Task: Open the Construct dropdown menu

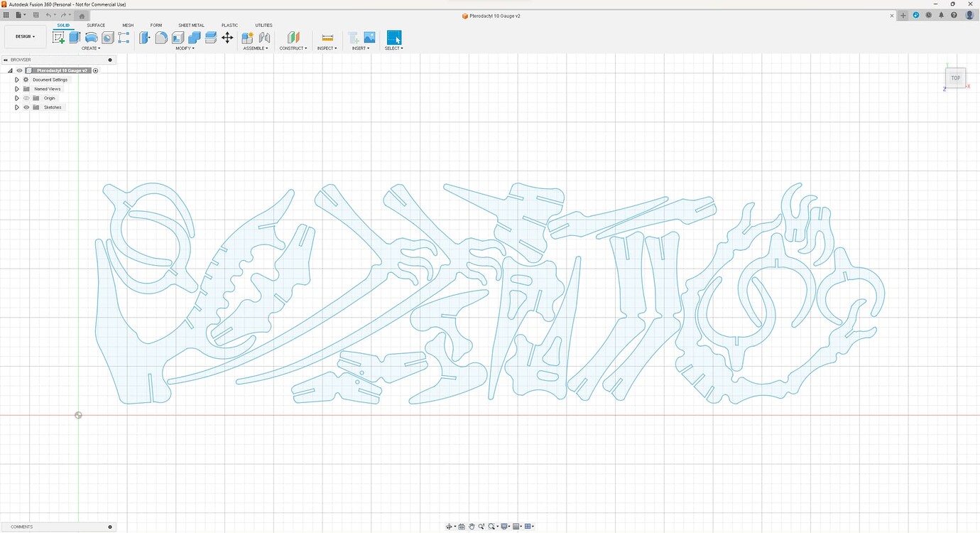Action: tap(293, 48)
